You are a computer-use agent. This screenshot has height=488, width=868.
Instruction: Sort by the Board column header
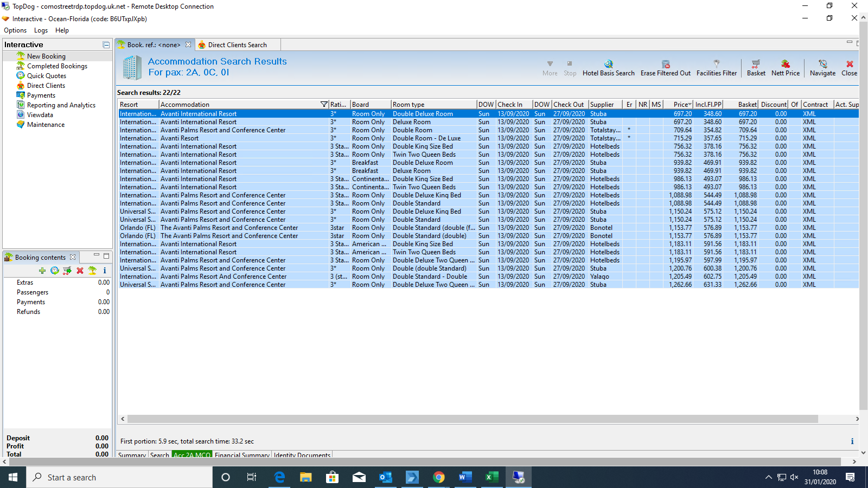(371, 105)
